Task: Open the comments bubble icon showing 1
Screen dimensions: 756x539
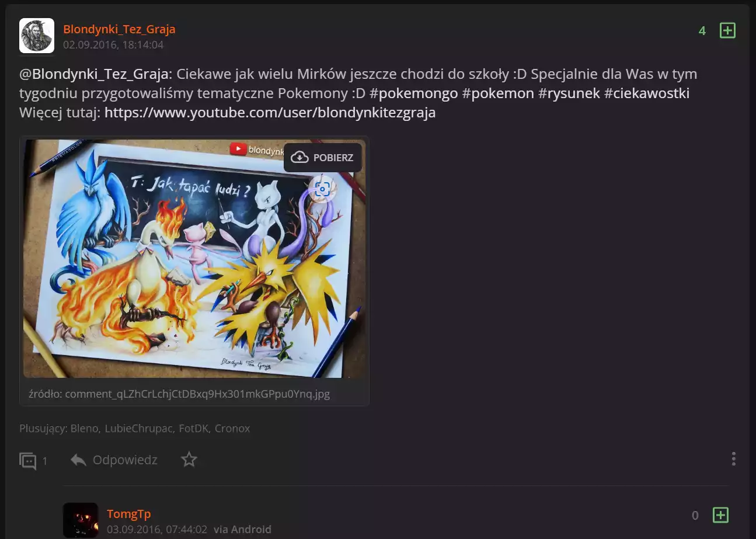Action: [x=28, y=461]
